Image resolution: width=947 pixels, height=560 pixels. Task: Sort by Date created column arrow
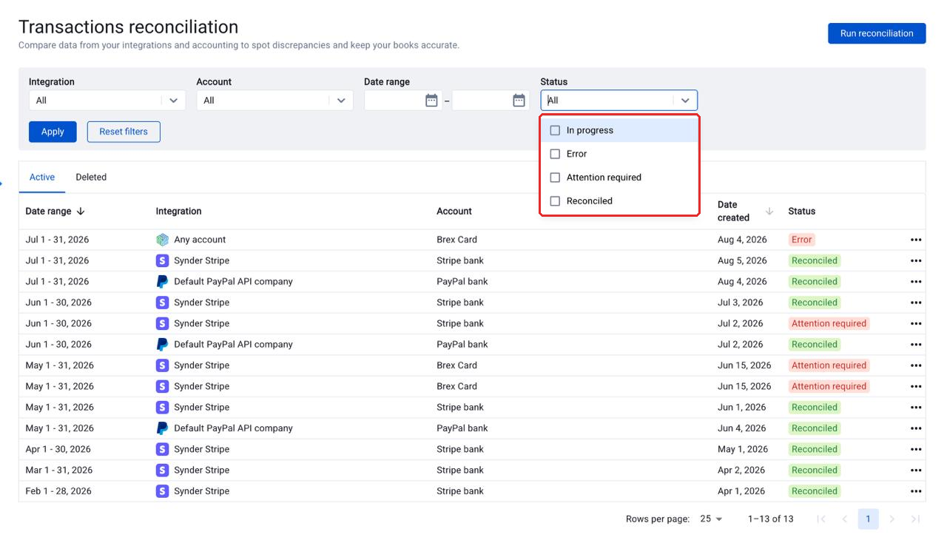769,212
